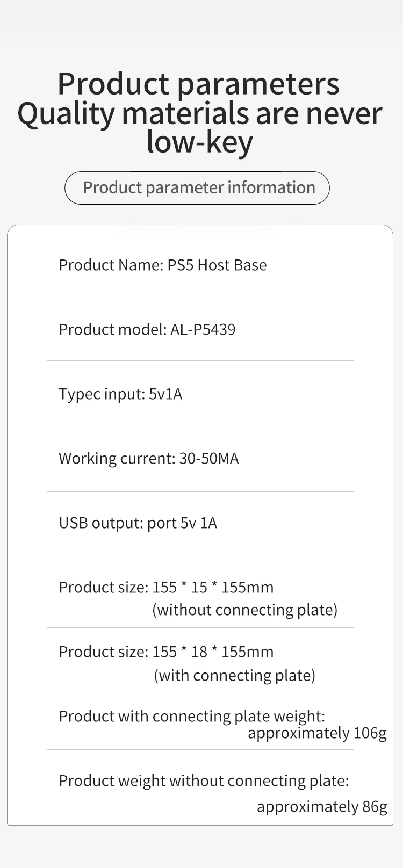Click the "low-key" heading text
The width and height of the screenshot is (403, 868).
click(x=199, y=142)
